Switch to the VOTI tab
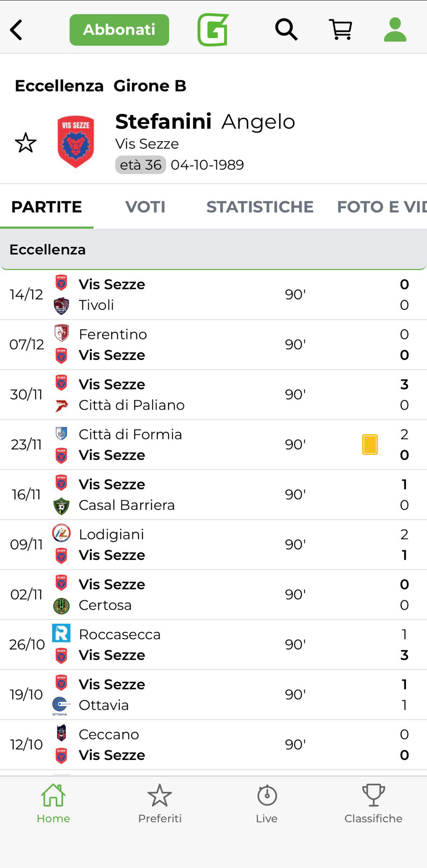This screenshot has height=868, width=427. click(x=145, y=207)
